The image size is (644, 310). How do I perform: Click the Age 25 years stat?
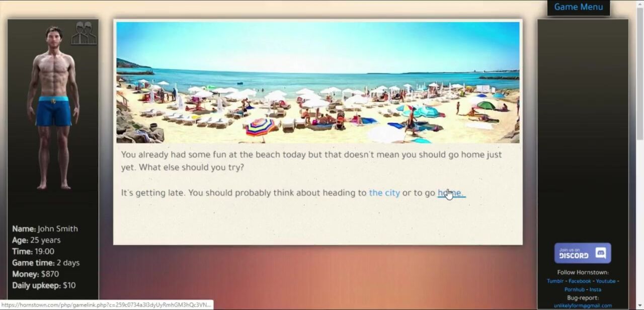pyautogui.click(x=36, y=240)
